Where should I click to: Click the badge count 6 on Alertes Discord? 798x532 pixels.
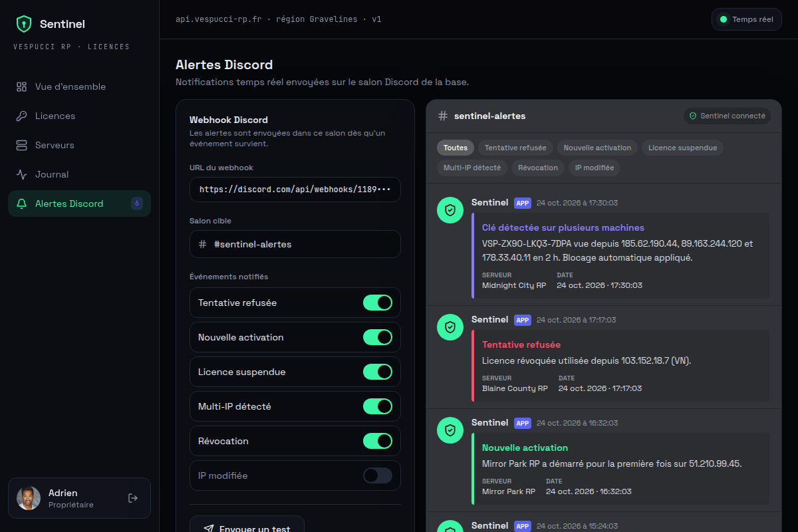[x=137, y=203]
